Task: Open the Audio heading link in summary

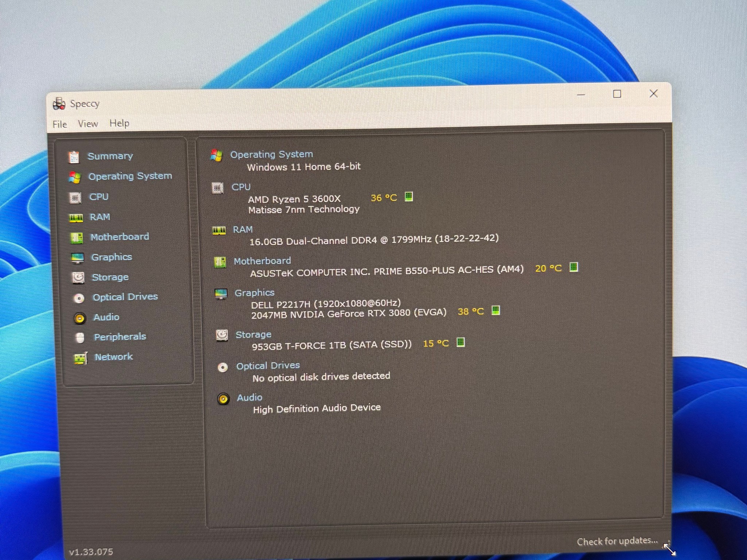Action: click(250, 398)
